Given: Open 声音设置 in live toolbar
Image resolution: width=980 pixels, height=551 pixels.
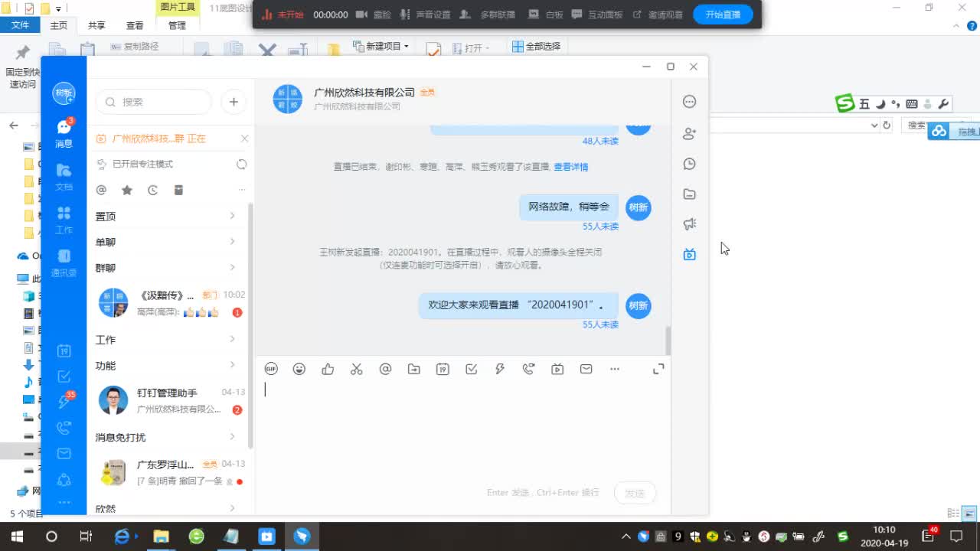Looking at the screenshot, I should [425, 15].
